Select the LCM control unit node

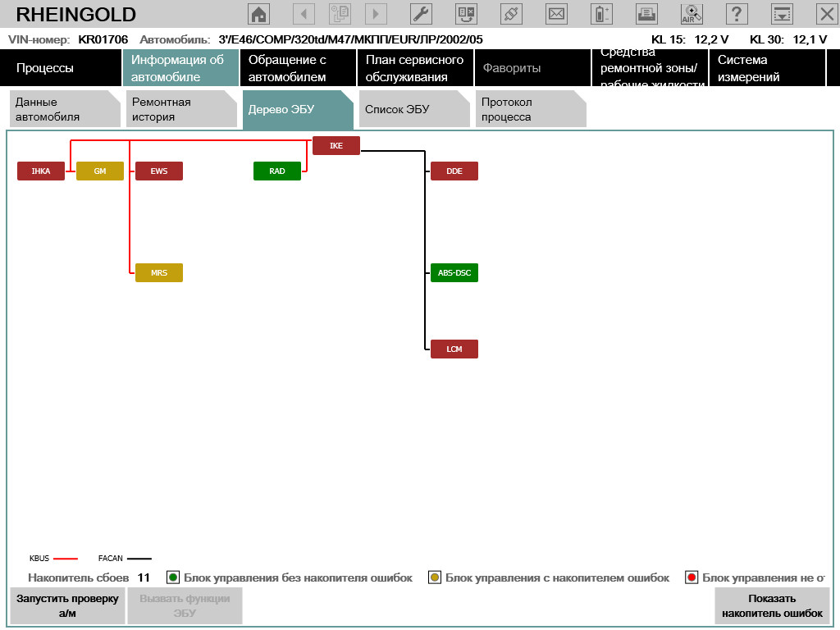point(454,349)
